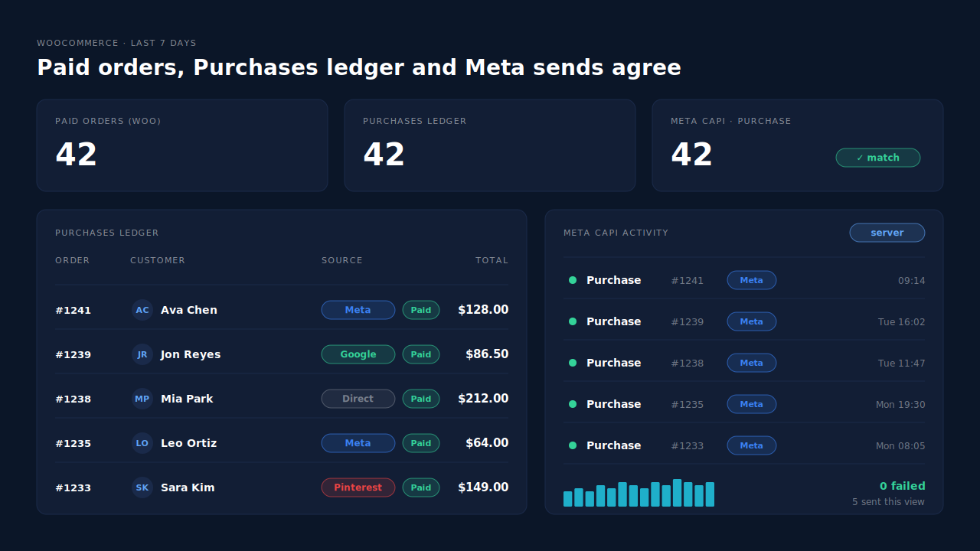Image resolution: width=980 pixels, height=551 pixels.
Task: Click the Paid badge on order #1235
Action: click(x=421, y=443)
